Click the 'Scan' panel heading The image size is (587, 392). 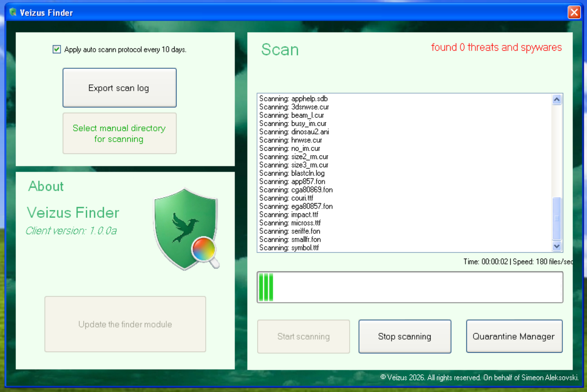(280, 50)
